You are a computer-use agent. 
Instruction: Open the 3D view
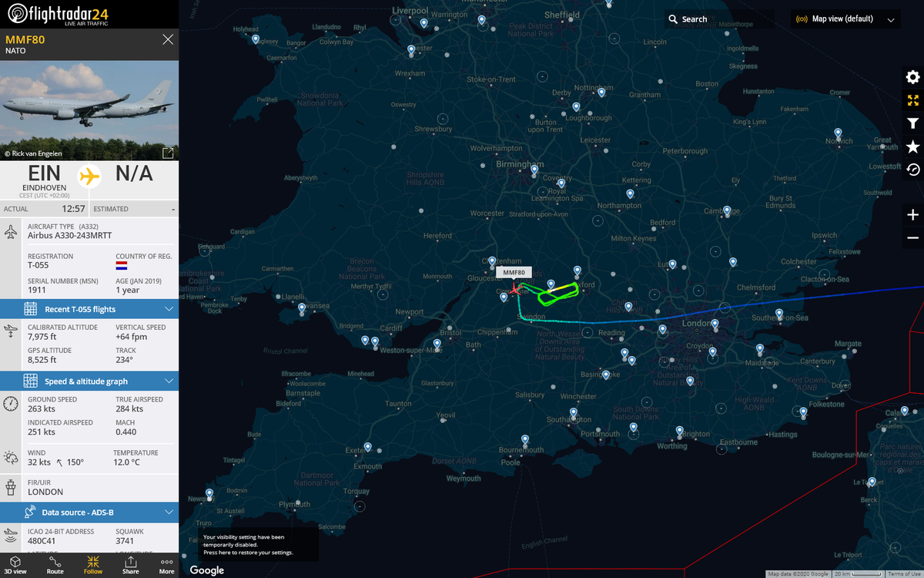(17, 565)
